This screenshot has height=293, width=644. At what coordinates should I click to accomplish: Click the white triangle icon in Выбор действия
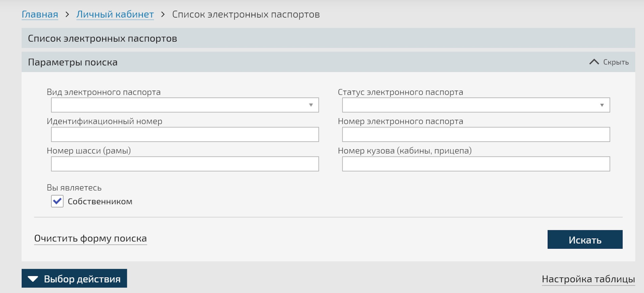(x=33, y=279)
